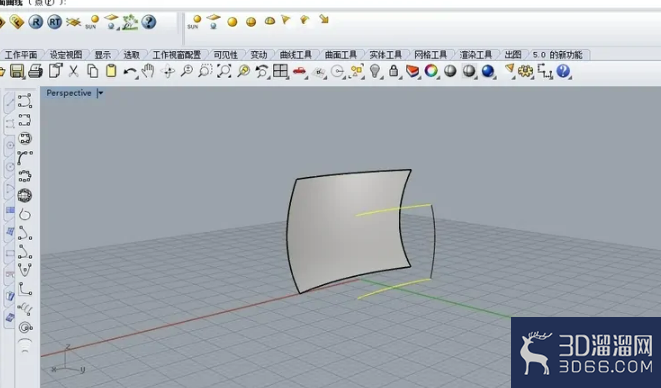The width and height of the screenshot is (661, 388).
Task: Switch to the 曲面工具 tab
Action: (x=341, y=55)
